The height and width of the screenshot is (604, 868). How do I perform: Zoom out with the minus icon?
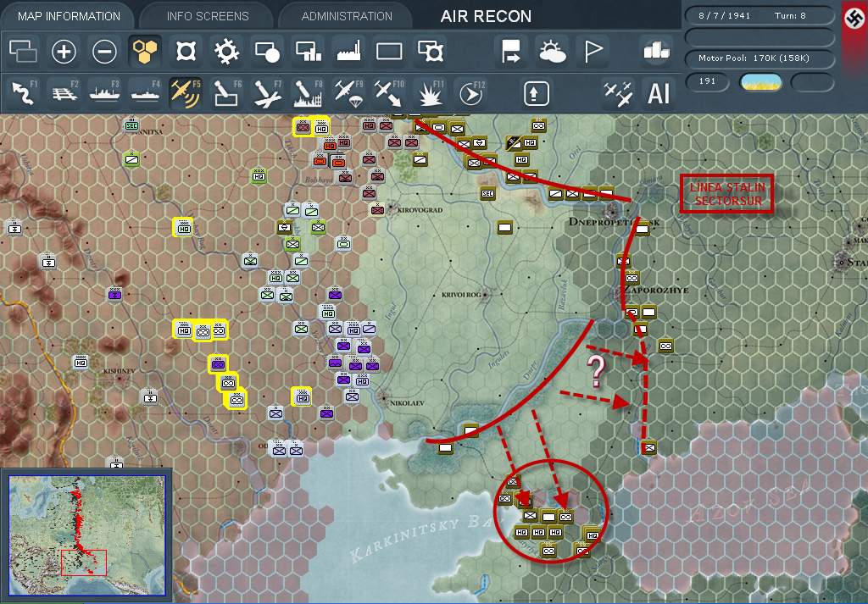pyautogui.click(x=104, y=52)
